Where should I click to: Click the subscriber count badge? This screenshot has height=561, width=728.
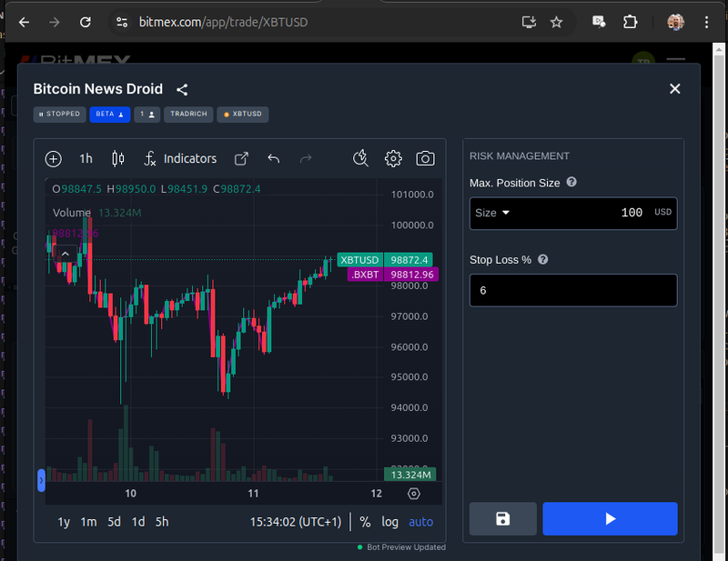click(x=147, y=115)
